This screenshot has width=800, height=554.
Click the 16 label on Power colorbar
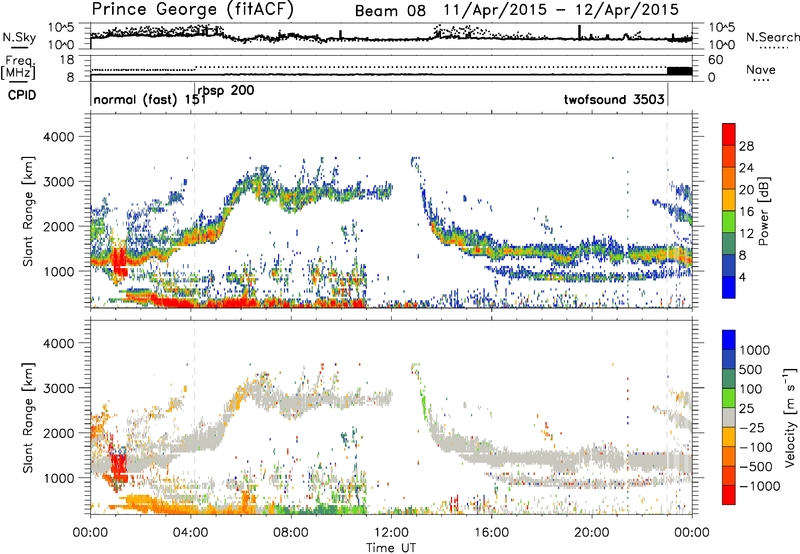click(x=746, y=211)
